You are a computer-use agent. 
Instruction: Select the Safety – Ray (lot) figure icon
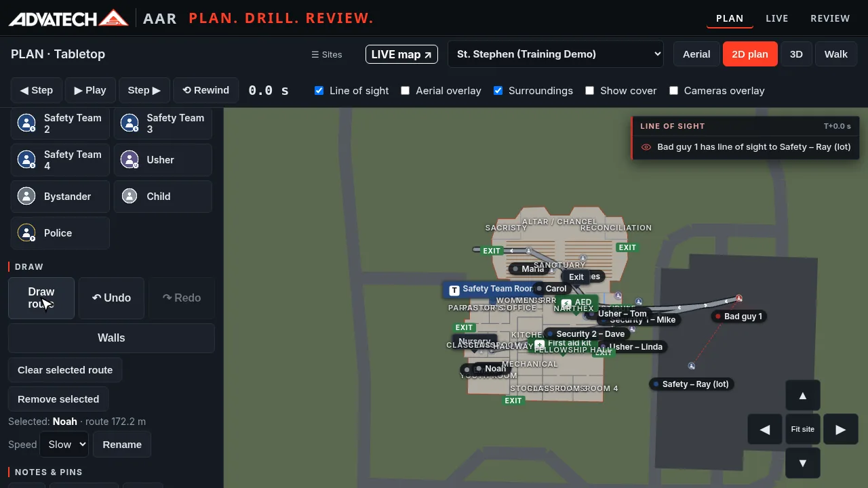point(691,366)
